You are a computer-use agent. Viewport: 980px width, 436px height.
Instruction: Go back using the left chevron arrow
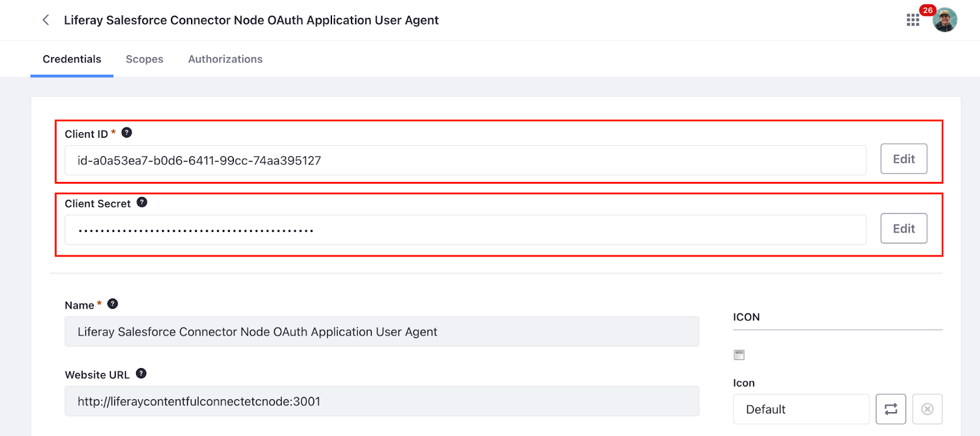tap(46, 20)
